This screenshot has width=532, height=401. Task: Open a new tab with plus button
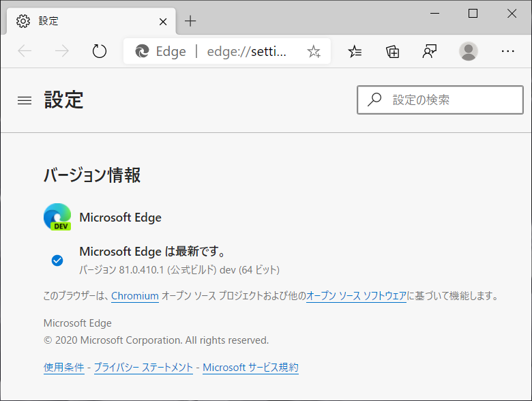pyautogui.click(x=190, y=21)
